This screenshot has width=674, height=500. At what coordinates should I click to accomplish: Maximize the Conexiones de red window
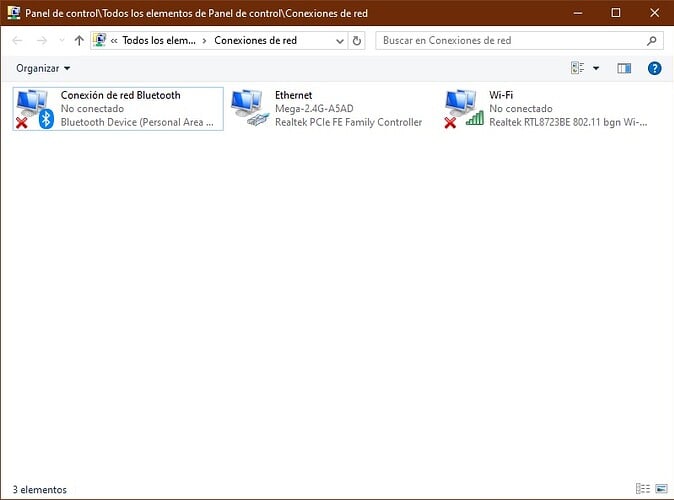tap(616, 13)
